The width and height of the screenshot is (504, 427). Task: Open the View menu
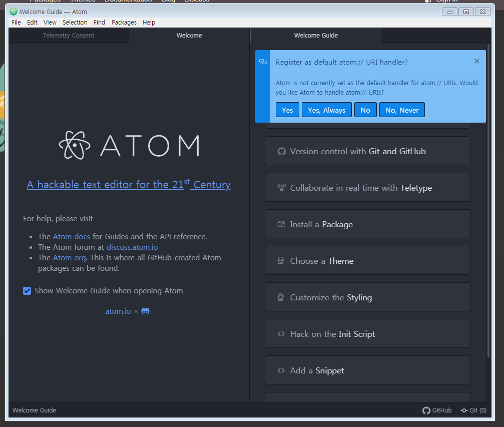[x=50, y=22]
